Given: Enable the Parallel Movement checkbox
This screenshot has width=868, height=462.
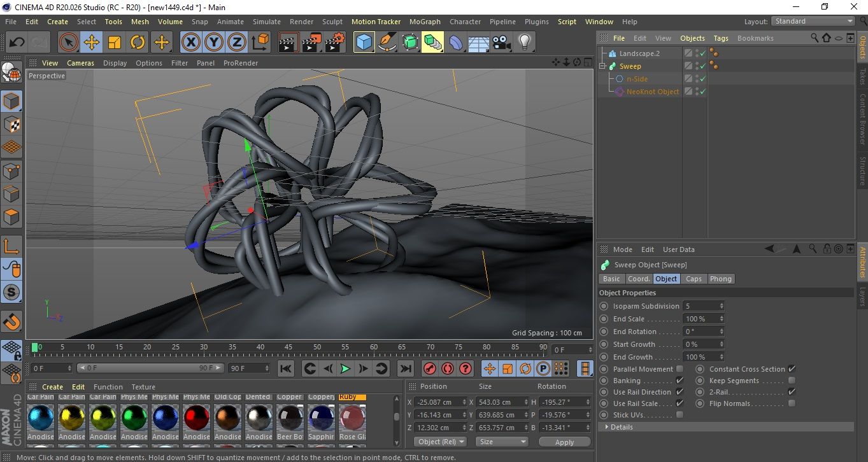Looking at the screenshot, I should coord(679,369).
